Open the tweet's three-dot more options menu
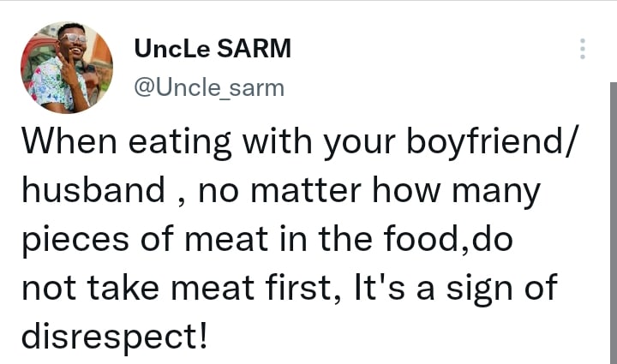Viewport: 617px width, 364px height. [x=582, y=49]
